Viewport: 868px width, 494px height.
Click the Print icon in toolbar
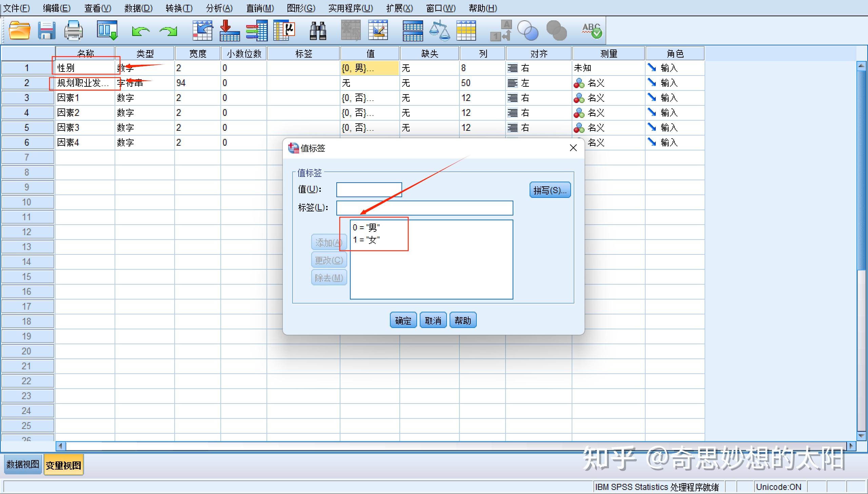tap(73, 30)
